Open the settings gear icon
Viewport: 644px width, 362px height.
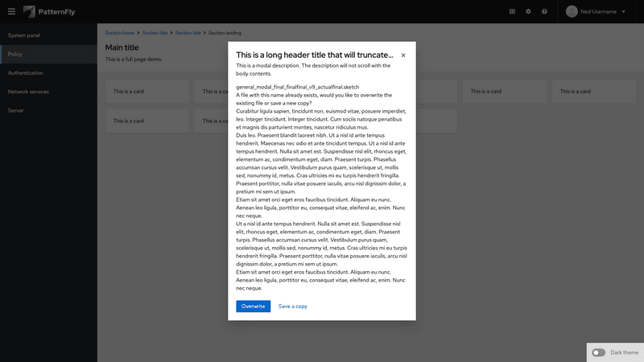[x=528, y=11]
